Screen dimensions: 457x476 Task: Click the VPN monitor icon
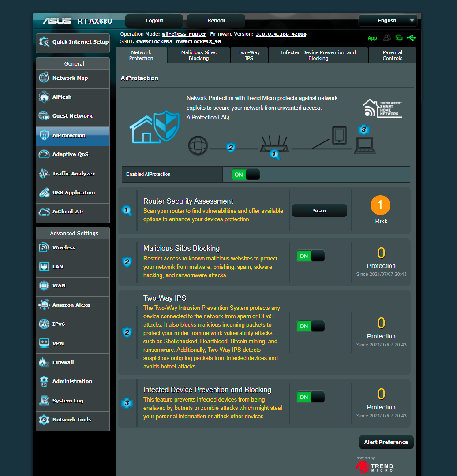click(44, 343)
